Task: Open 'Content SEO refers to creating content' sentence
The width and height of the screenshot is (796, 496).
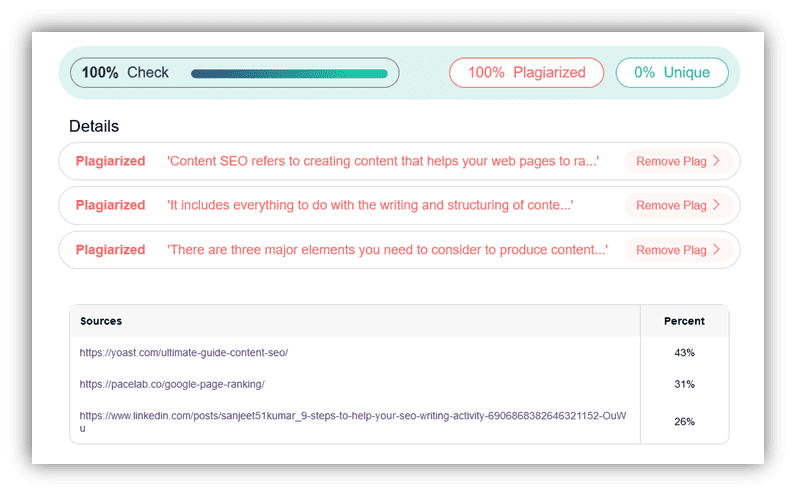Action: click(383, 161)
